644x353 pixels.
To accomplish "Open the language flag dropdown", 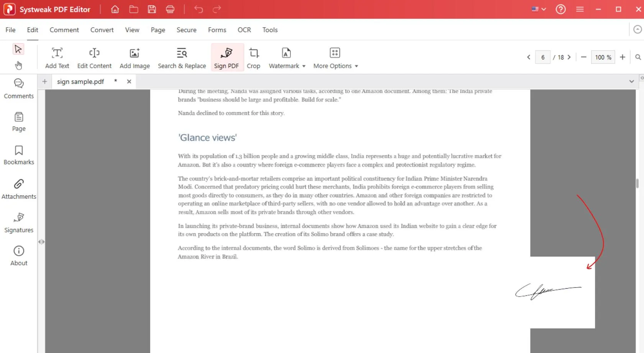I will [x=539, y=9].
